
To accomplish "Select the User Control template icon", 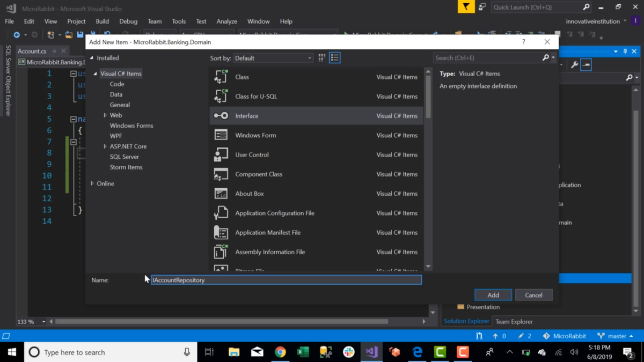I will point(221,154).
